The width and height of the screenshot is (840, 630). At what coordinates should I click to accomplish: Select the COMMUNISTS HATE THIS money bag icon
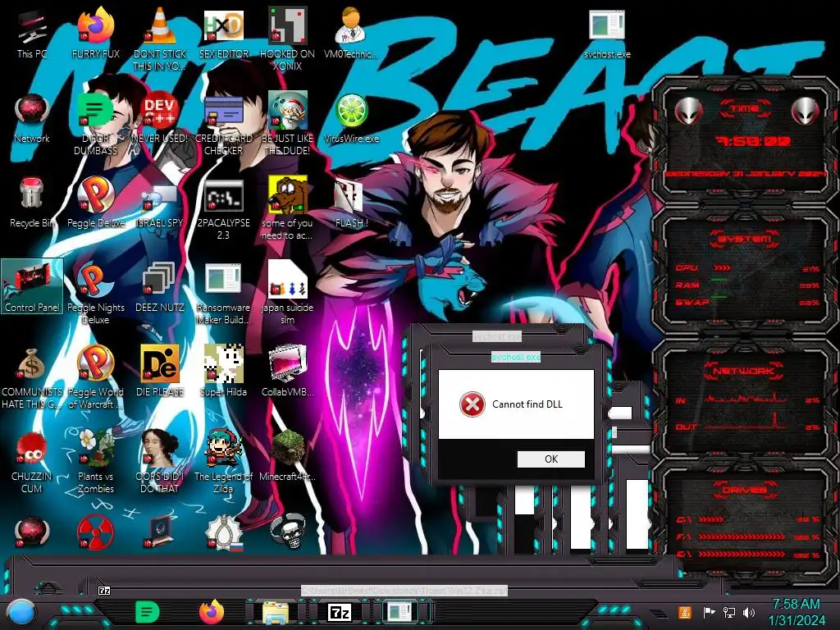[32, 378]
